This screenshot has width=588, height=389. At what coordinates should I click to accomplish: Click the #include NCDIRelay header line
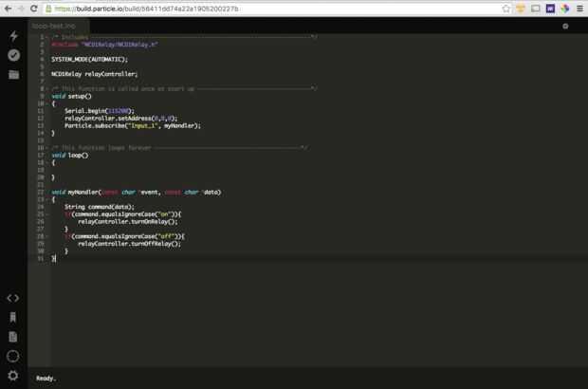pos(104,45)
